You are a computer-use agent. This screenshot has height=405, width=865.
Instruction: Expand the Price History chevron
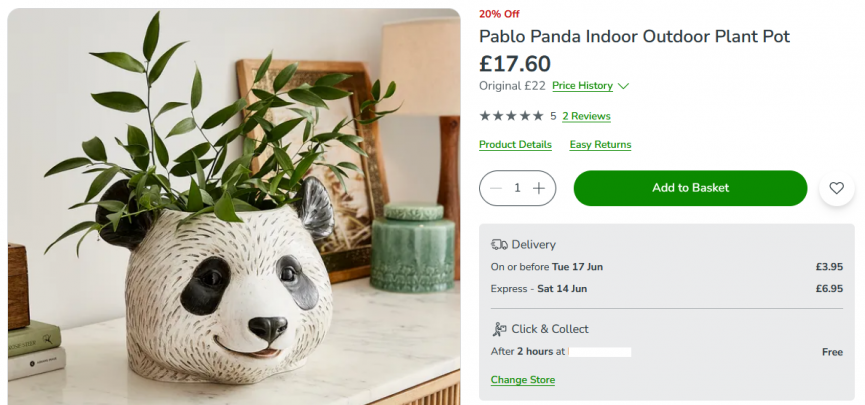point(624,86)
